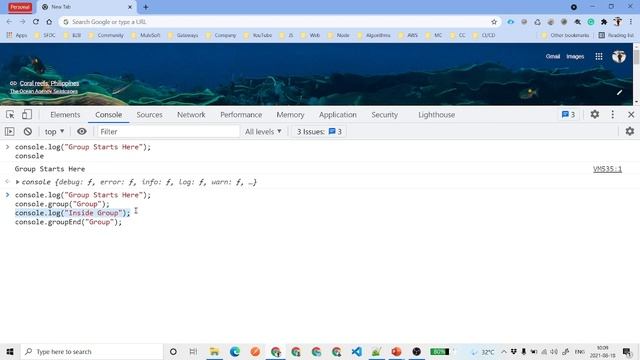Open DevTools three-dot customize menu
This screenshot has height=360, width=640.
coord(612,114)
